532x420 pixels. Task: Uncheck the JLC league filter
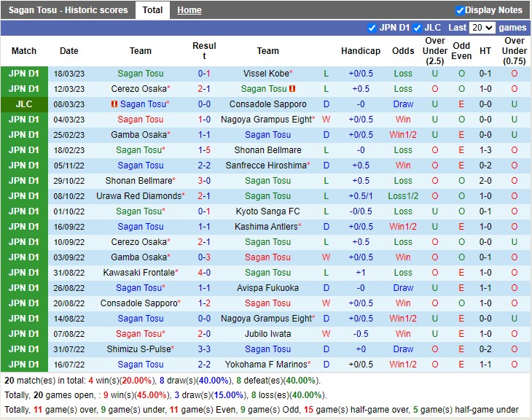(418, 28)
